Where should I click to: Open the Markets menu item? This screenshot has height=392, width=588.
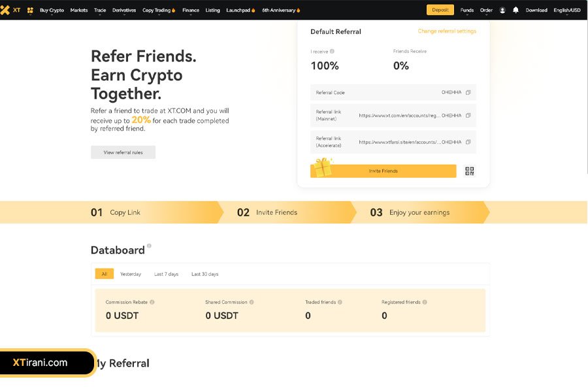click(x=79, y=10)
